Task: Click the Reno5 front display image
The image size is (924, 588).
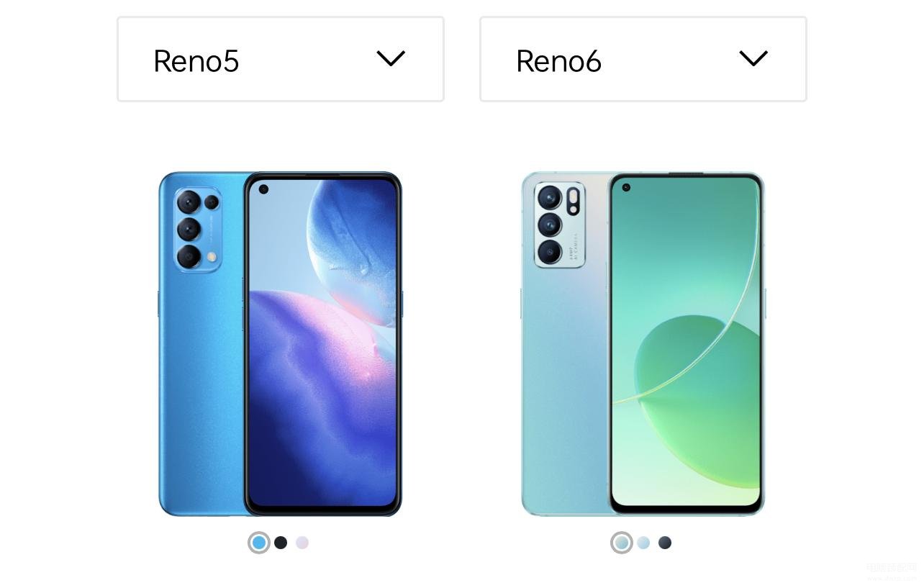Action: tap(322, 343)
